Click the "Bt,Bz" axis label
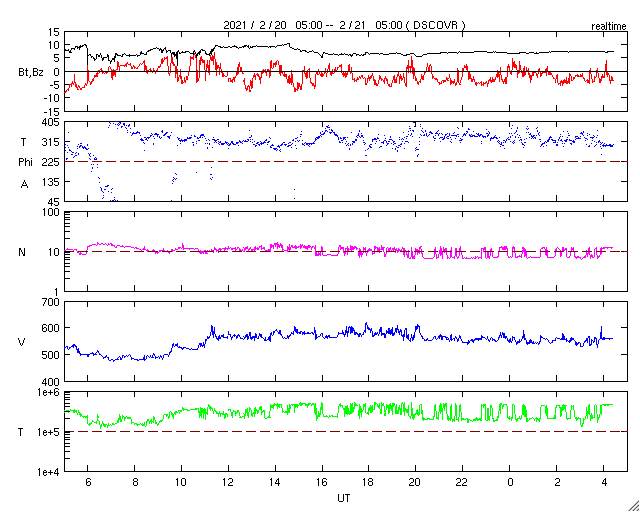This screenshot has height=512, width=640. 31,73
